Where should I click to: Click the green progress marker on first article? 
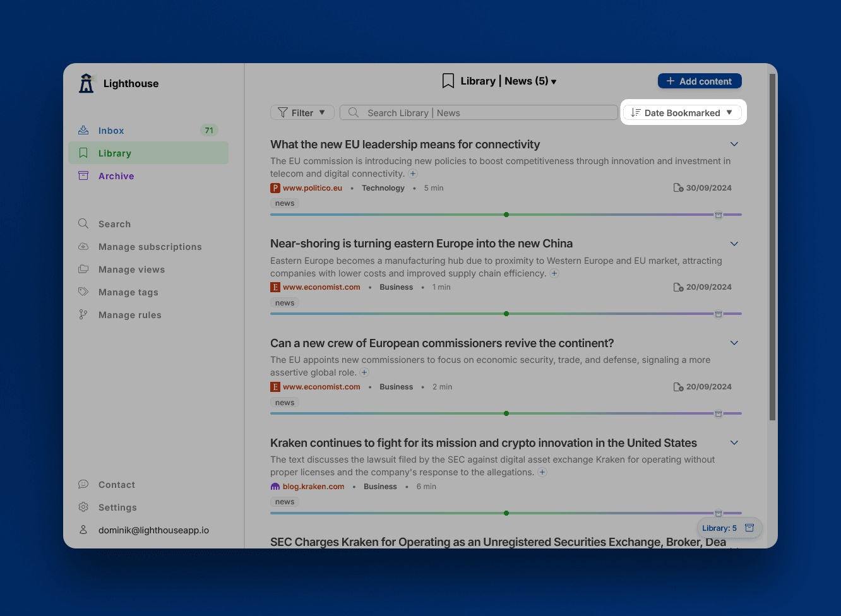(506, 215)
